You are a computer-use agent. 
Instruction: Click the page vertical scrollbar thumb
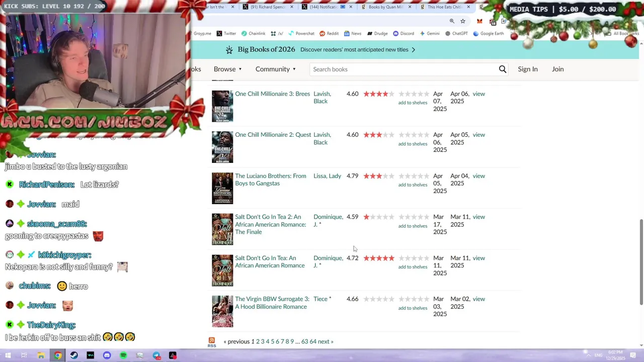click(641, 261)
